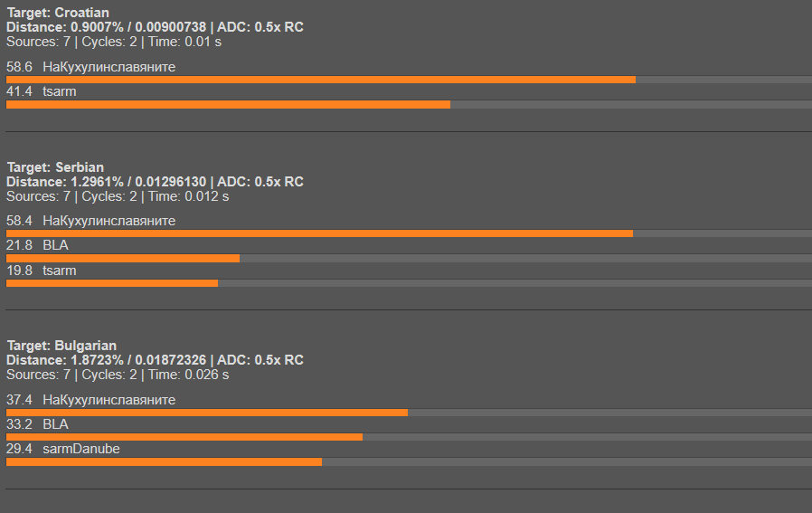Click the 'Target: Serbian' heading
Image resolution: width=812 pixels, height=513 pixels.
click(x=55, y=167)
